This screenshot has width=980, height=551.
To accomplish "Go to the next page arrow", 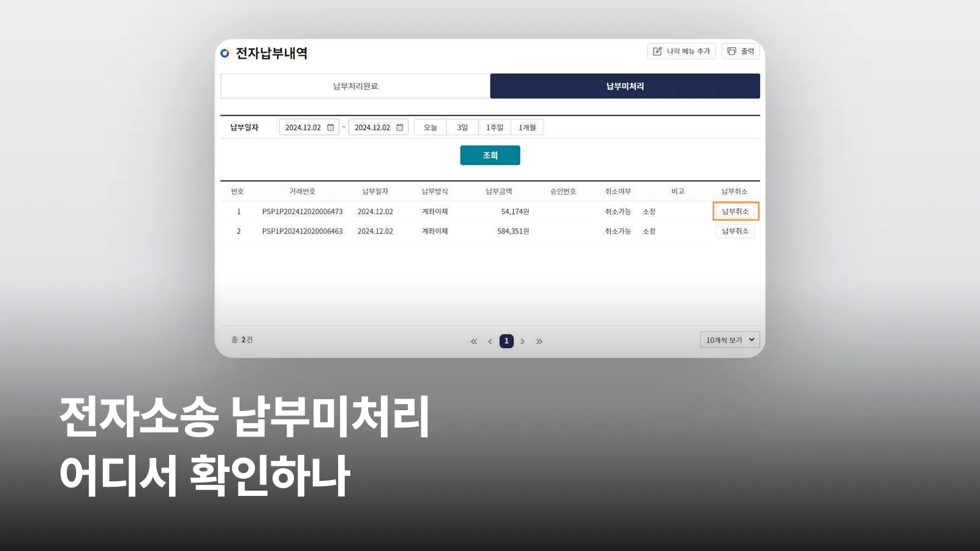I will pos(522,342).
